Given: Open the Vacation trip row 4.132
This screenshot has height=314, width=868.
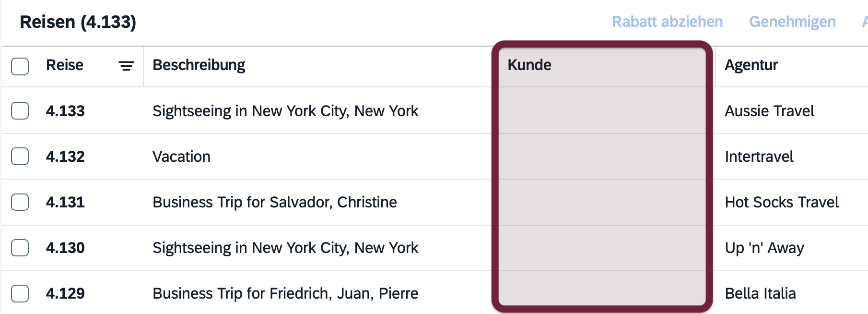Looking at the screenshot, I should point(181,156).
